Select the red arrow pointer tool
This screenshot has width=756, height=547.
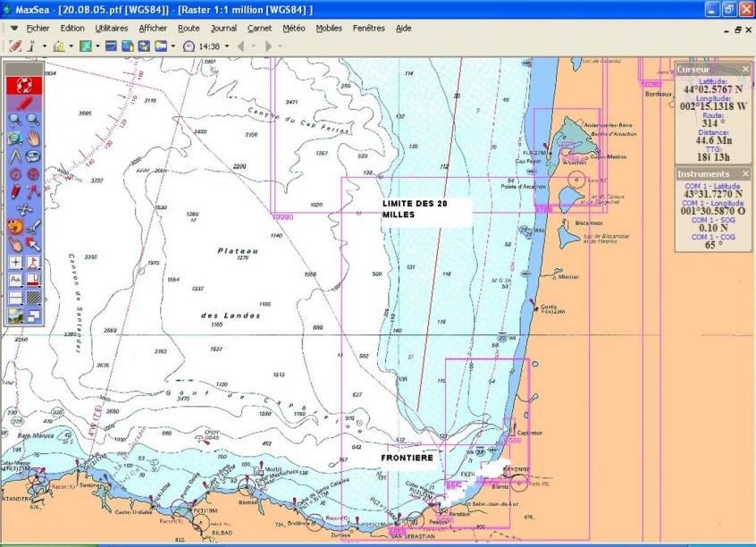(33, 243)
